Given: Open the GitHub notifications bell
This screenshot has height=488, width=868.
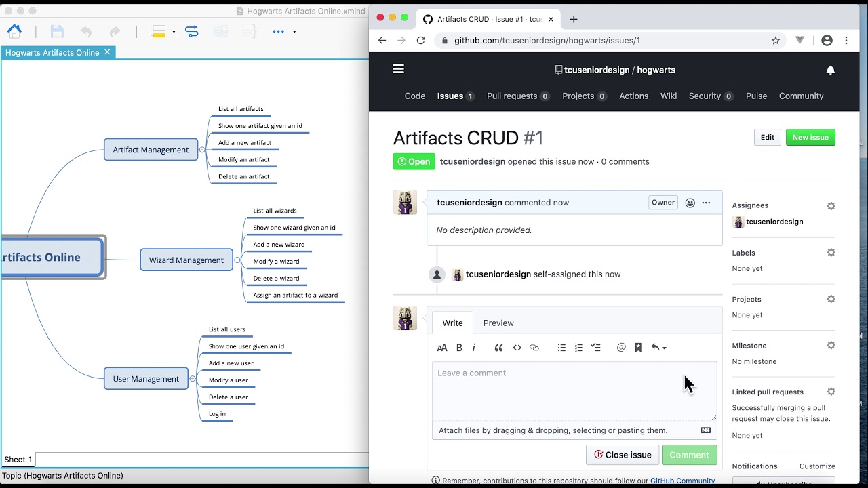Looking at the screenshot, I should click(x=831, y=70).
